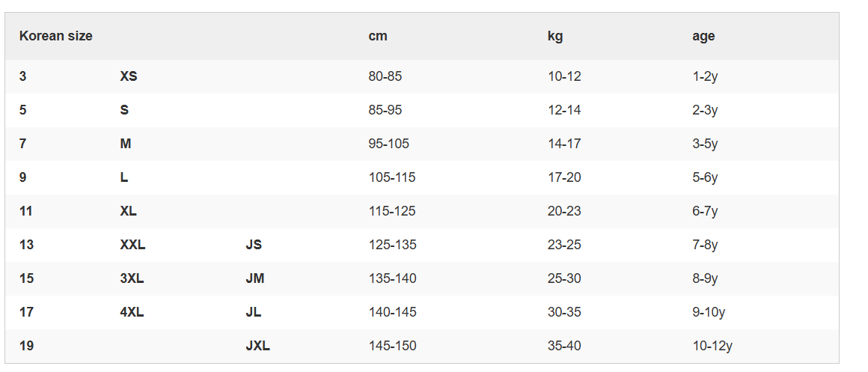
Task: Select the 10-12y age cell
Action: [x=712, y=346]
